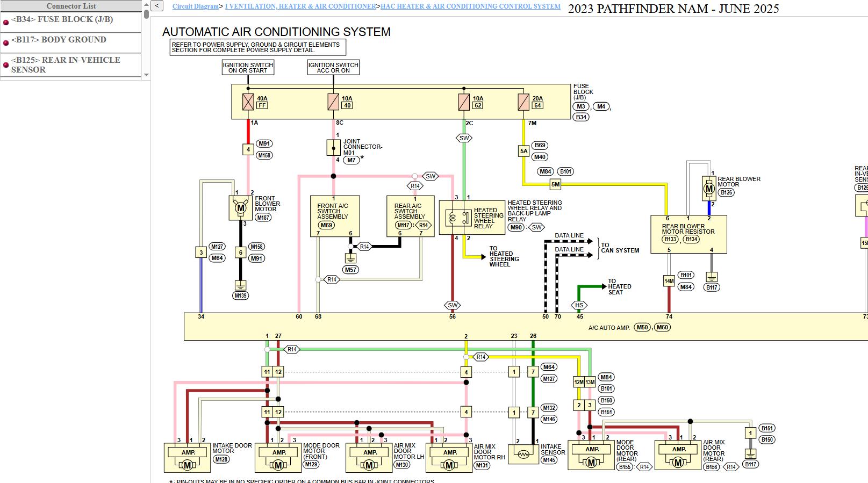The width and height of the screenshot is (868, 483).
Task: Click heated steering wheel relay coil symbol
Action: coord(453,219)
